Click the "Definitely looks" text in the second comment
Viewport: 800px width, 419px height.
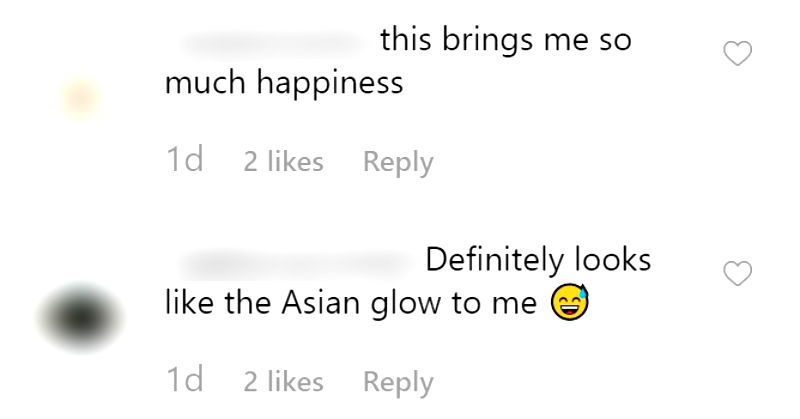[538, 262]
